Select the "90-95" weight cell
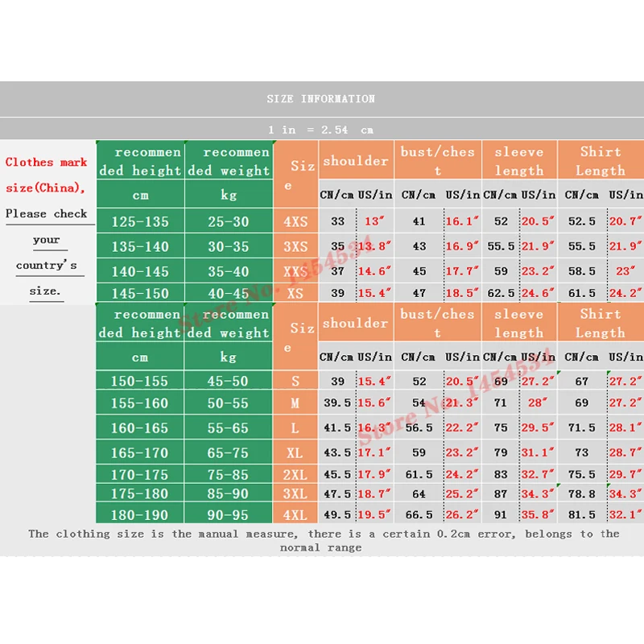644x644 pixels. (228, 514)
